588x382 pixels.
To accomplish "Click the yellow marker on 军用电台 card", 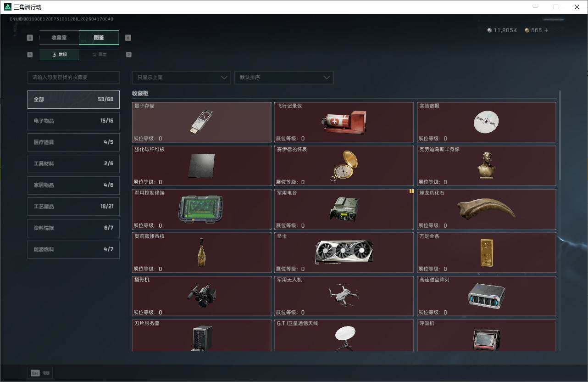I will click(x=411, y=191).
